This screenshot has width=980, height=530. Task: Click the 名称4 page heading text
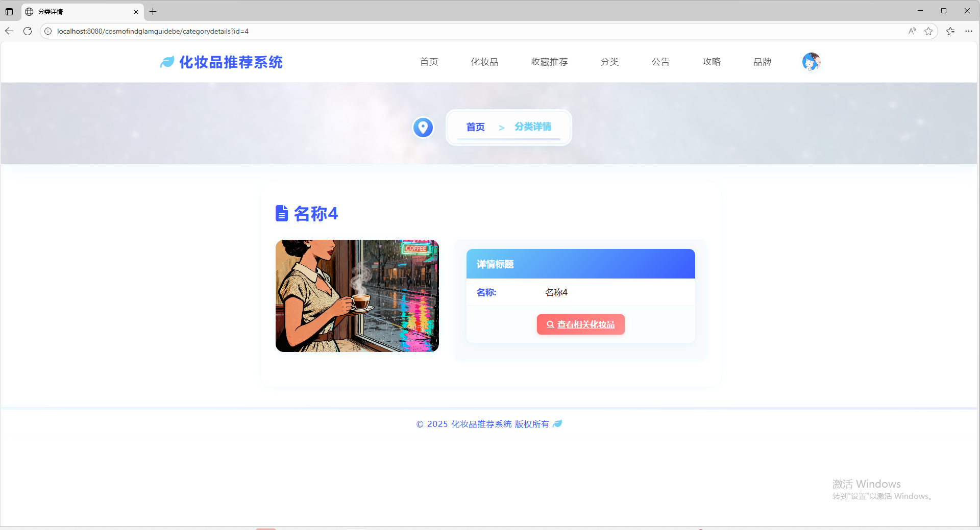click(316, 213)
